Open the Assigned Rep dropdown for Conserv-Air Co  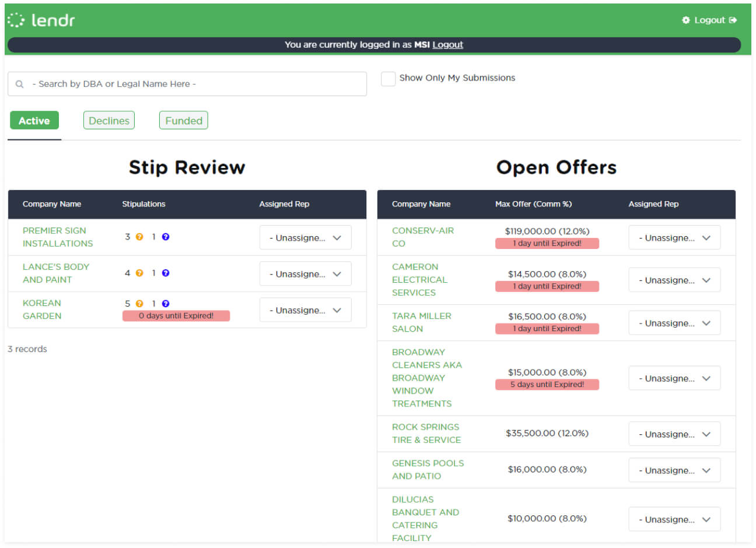(674, 237)
